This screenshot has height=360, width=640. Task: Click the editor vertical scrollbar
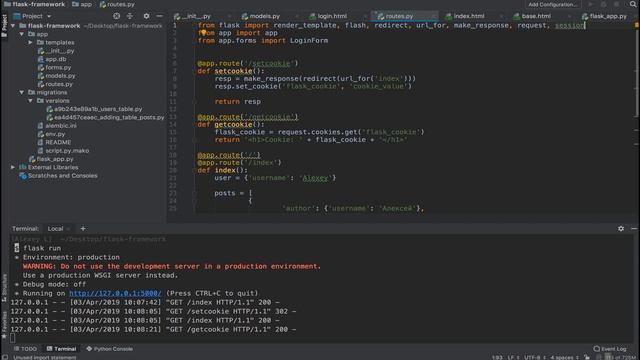(x=637, y=73)
